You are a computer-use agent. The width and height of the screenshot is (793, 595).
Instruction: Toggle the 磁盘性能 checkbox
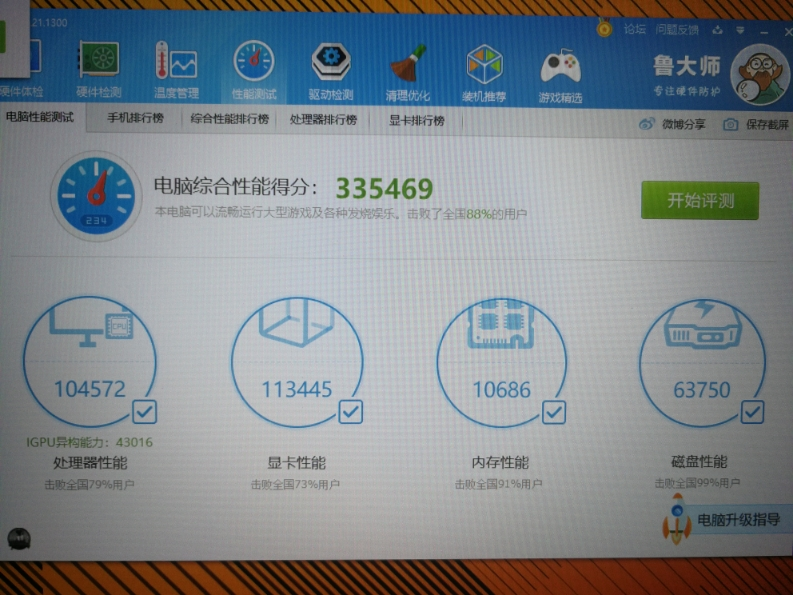tap(753, 412)
